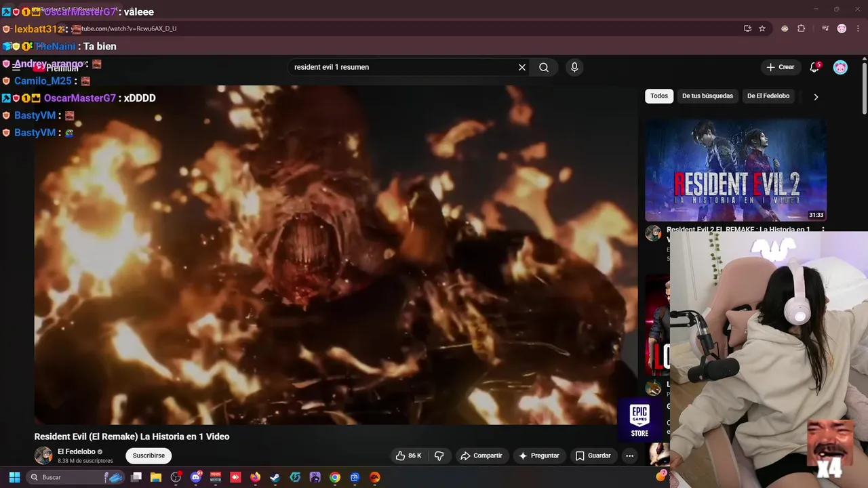The width and height of the screenshot is (868, 488).
Task: Open File Explorer from the taskbar
Action: coord(156,477)
